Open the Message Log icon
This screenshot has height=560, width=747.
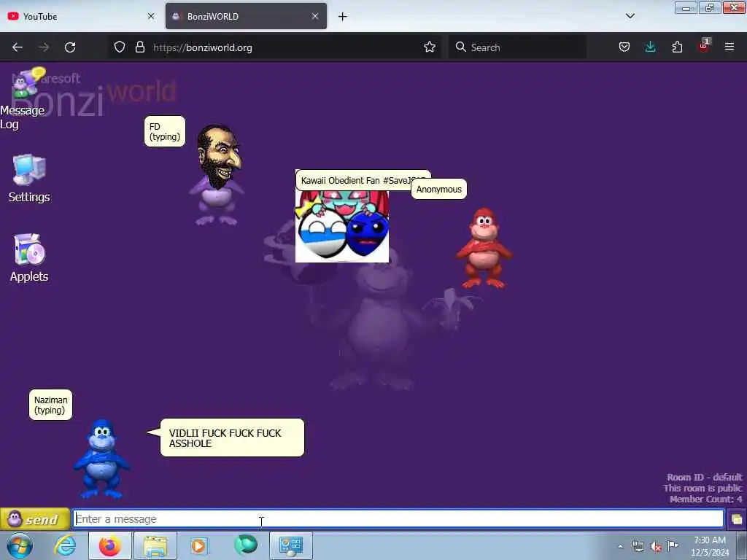click(x=24, y=99)
